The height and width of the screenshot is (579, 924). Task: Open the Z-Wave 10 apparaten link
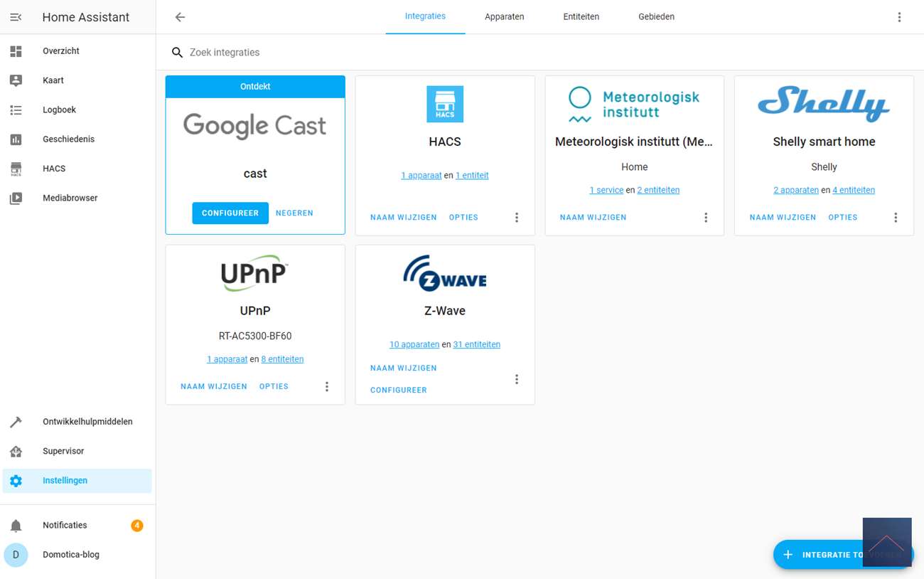point(414,344)
